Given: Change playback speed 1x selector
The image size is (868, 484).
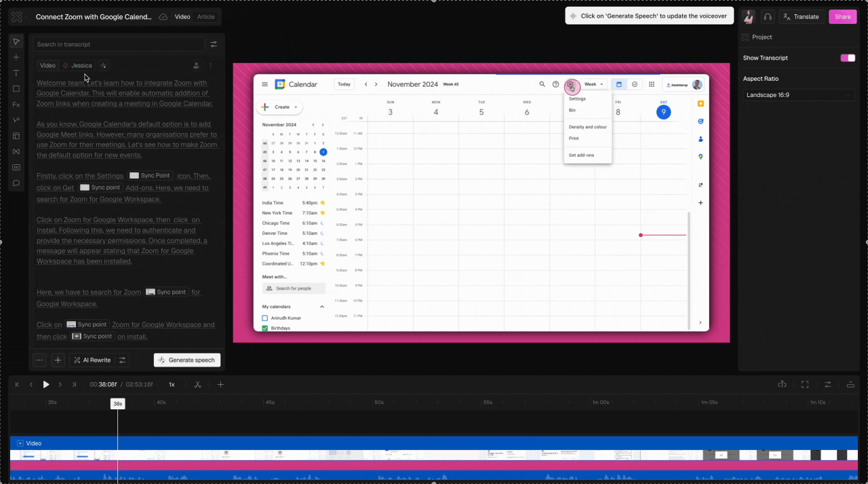Looking at the screenshot, I should [172, 384].
